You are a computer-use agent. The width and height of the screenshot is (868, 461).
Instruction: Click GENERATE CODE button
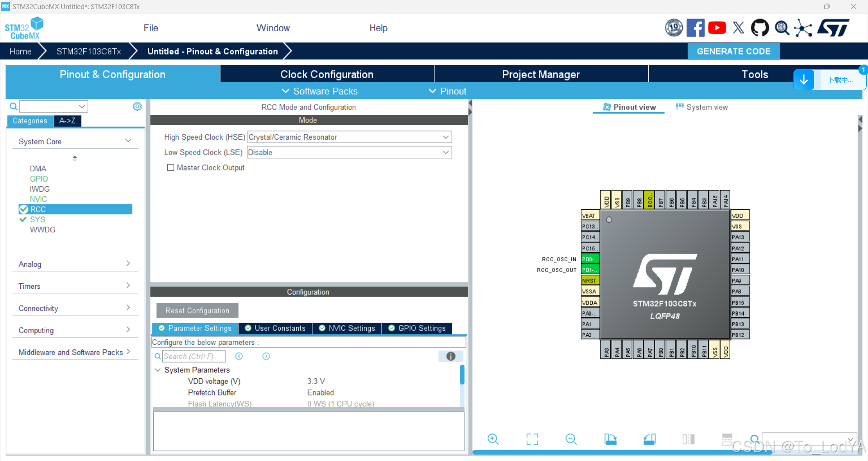click(x=733, y=51)
